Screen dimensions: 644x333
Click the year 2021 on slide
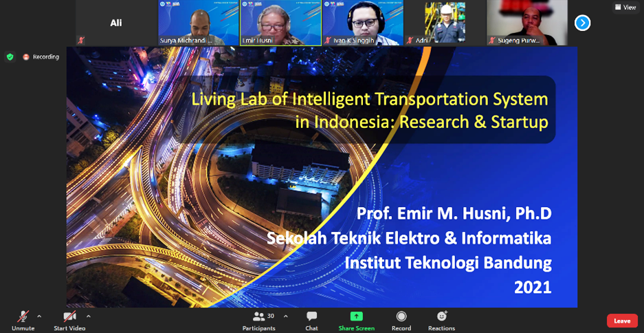533,288
